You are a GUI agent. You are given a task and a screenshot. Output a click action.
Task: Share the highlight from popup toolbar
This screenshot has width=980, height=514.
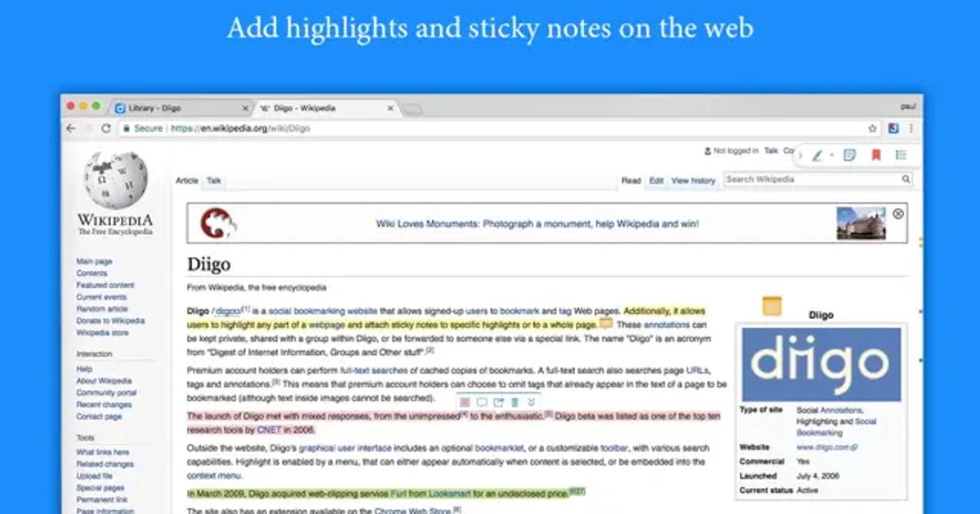pyautogui.click(x=498, y=402)
